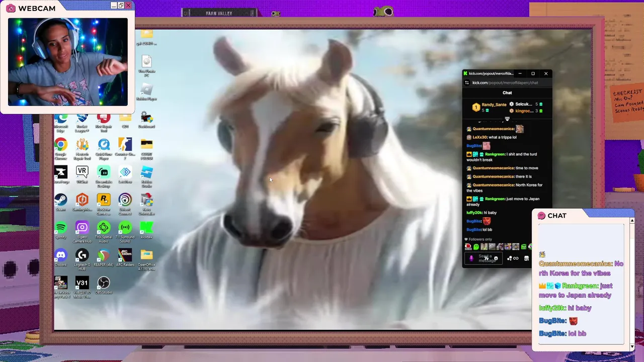Select the OBS Studio desktop shortcut

tap(104, 286)
